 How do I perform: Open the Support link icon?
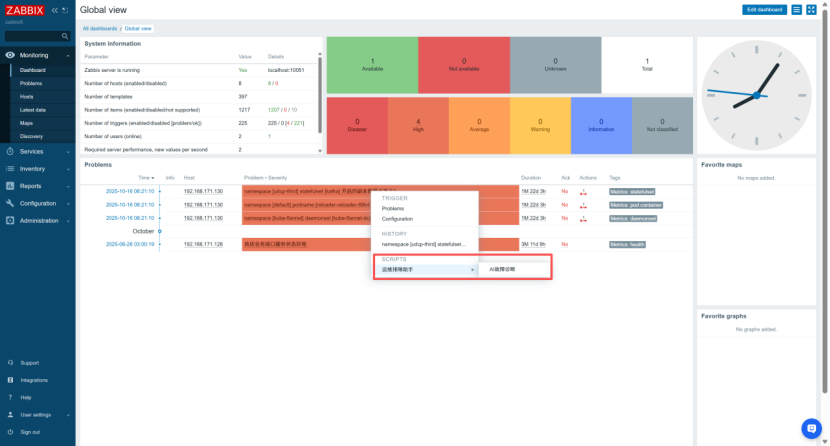pyautogui.click(x=10, y=362)
